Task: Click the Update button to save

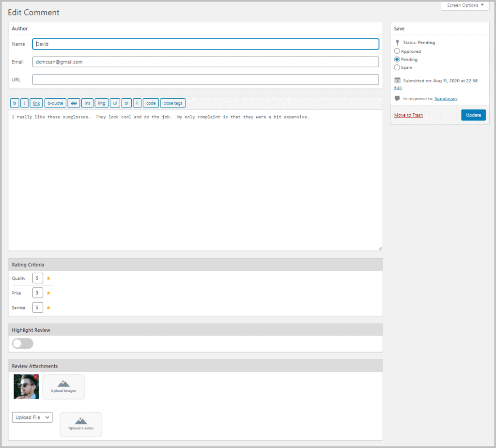Action: point(473,115)
